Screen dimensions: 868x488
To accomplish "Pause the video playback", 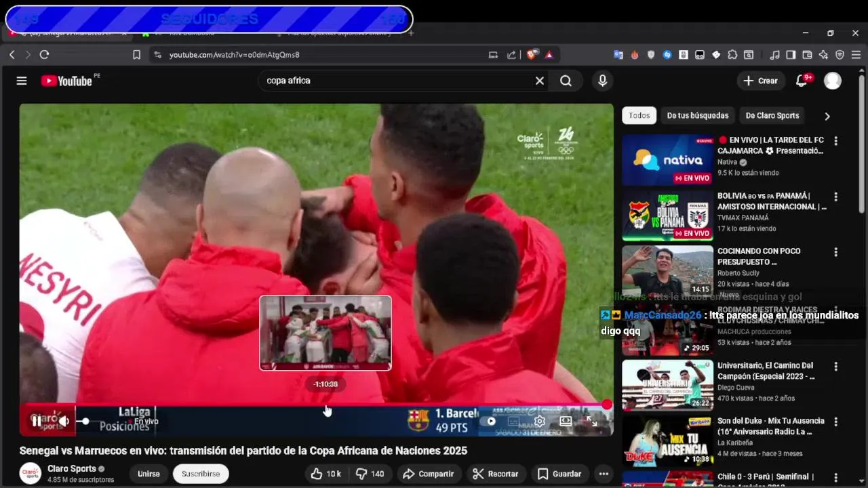I will pyautogui.click(x=37, y=421).
